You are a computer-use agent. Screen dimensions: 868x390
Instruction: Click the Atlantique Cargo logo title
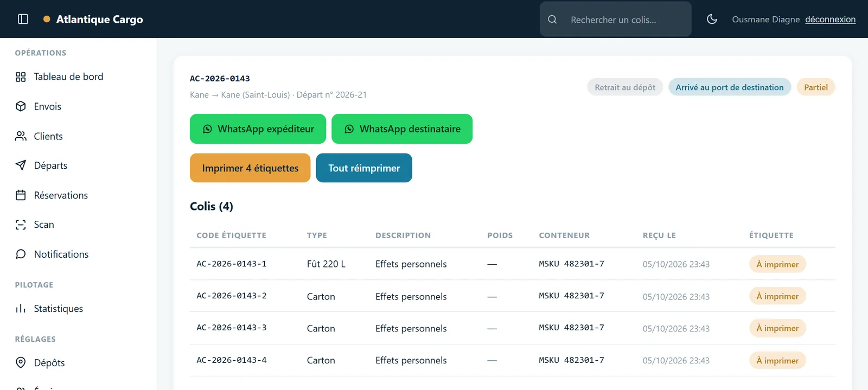tap(99, 20)
